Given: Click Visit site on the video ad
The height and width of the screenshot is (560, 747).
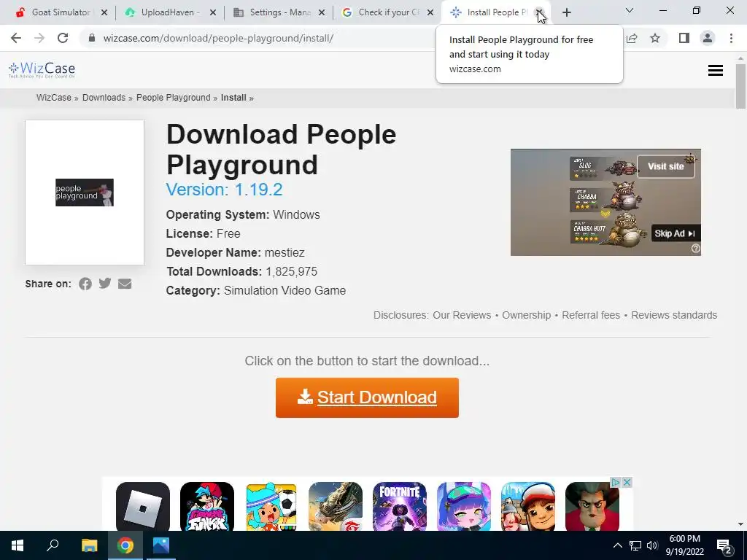Looking at the screenshot, I should tap(665, 166).
